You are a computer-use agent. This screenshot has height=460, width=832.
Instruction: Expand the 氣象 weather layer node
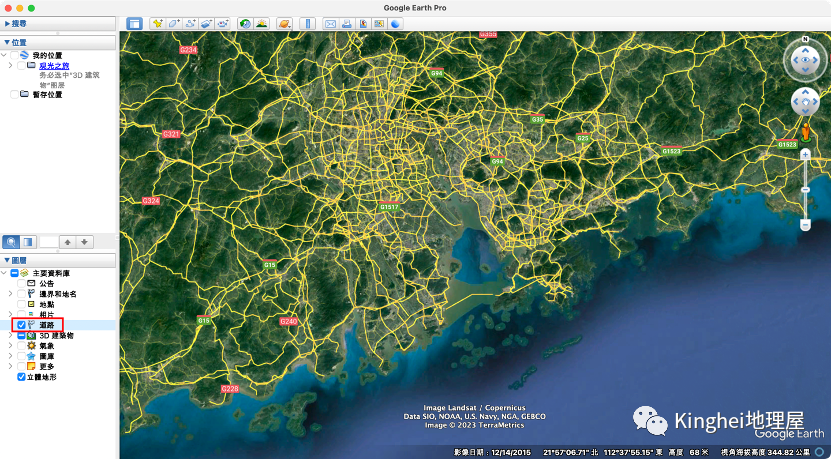tap(11, 346)
